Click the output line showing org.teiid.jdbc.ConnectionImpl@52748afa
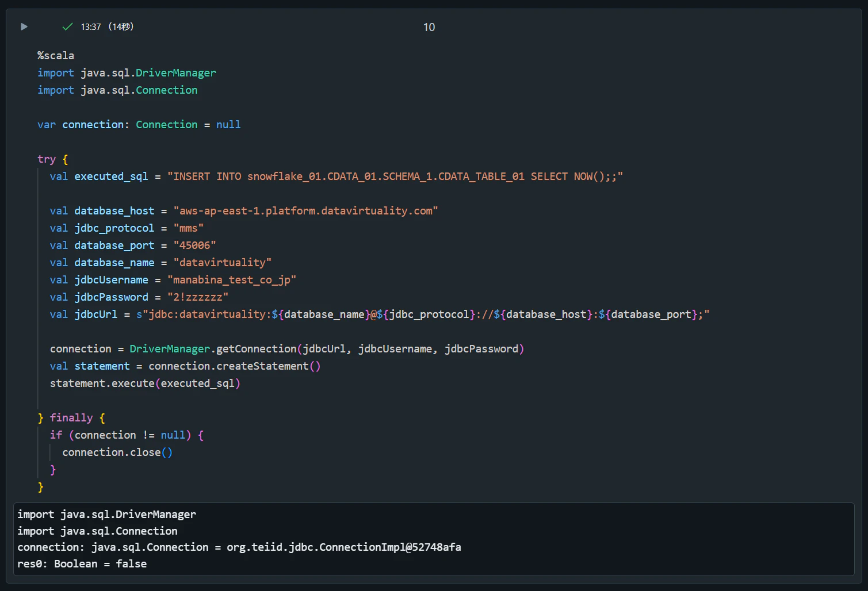Screen dimensions: 868x591 pyautogui.click(x=239, y=547)
